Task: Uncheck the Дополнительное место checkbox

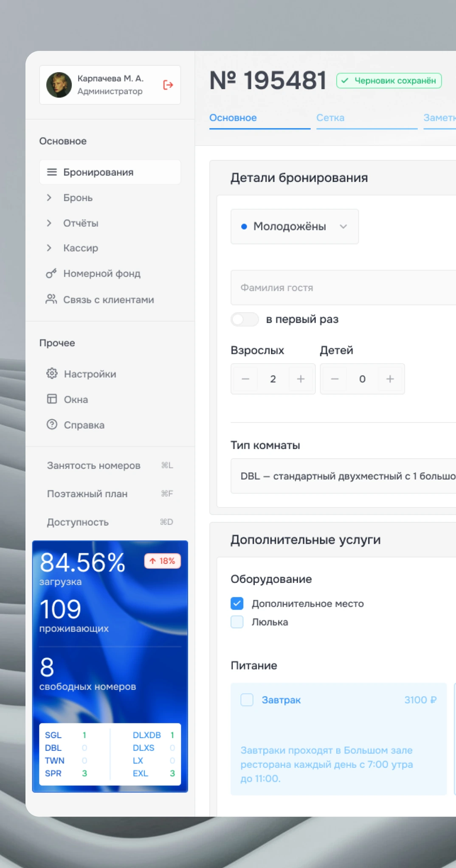Action: click(237, 603)
